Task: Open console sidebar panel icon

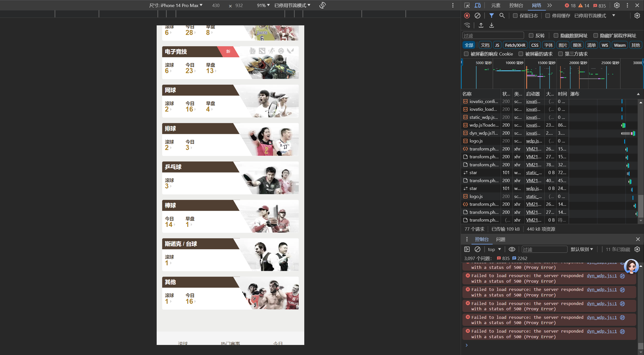Action: pos(467,249)
